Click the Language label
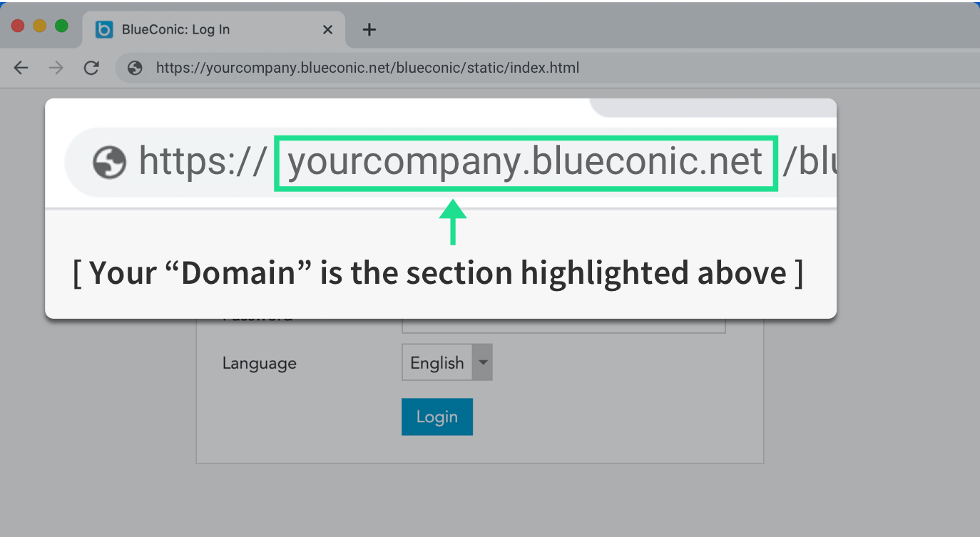The image size is (980, 537). click(x=260, y=363)
